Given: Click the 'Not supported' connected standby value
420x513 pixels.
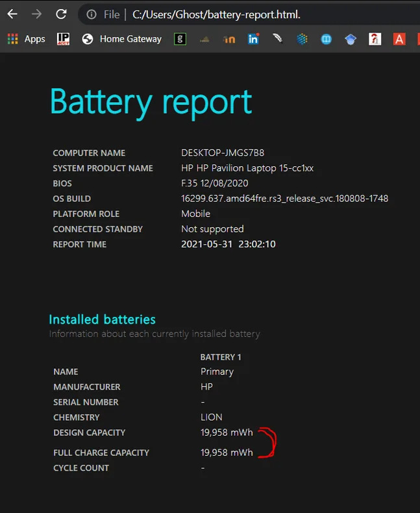Looking at the screenshot, I should pyautogui.click(x=212, y=229).
